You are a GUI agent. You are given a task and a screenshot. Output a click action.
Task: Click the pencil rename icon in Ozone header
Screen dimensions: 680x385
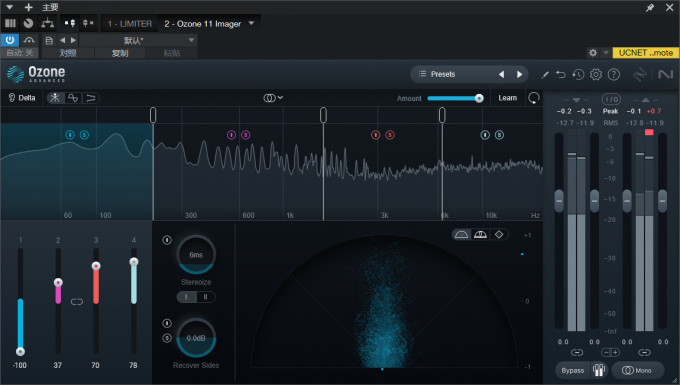point(545,75)
